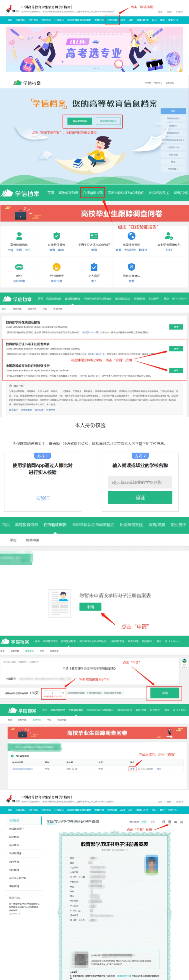The image size is (189, 980).
Task: Click the 毕业证书图像校对 person icon
Action: (169, 236)
